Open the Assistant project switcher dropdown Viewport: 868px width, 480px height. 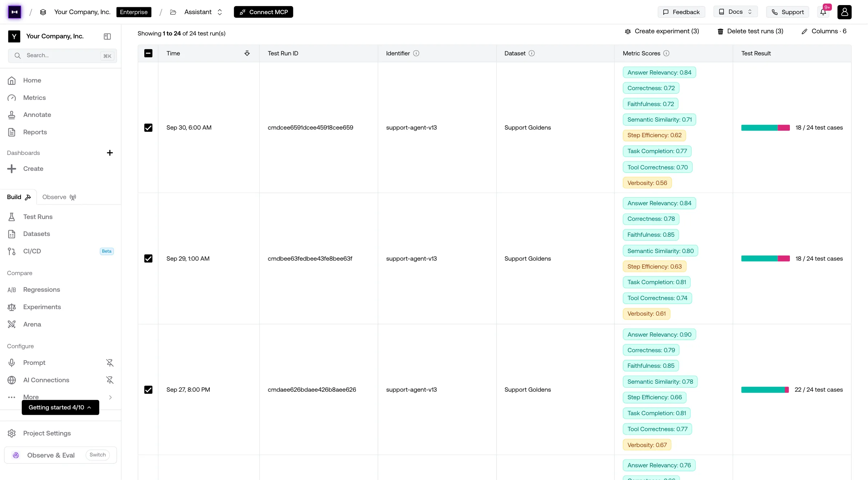[203, 12]
